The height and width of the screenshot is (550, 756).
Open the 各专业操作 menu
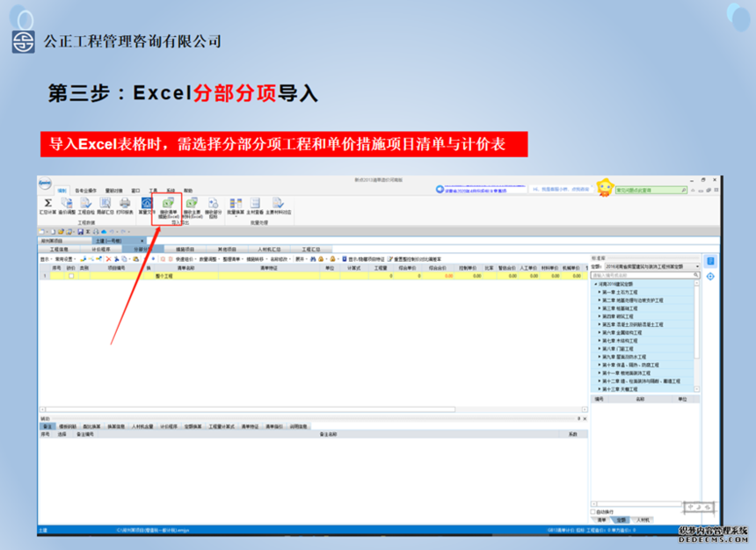(x=86, y=191)
